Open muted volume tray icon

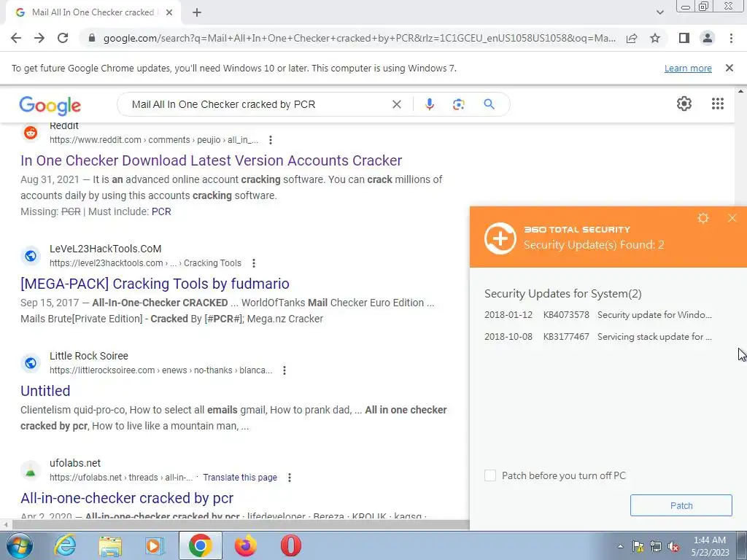point(673,546)
